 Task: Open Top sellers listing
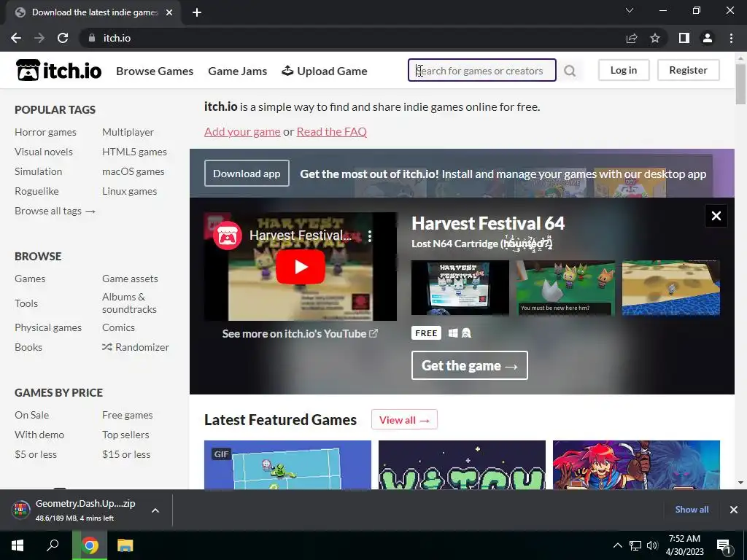point(125,435)
